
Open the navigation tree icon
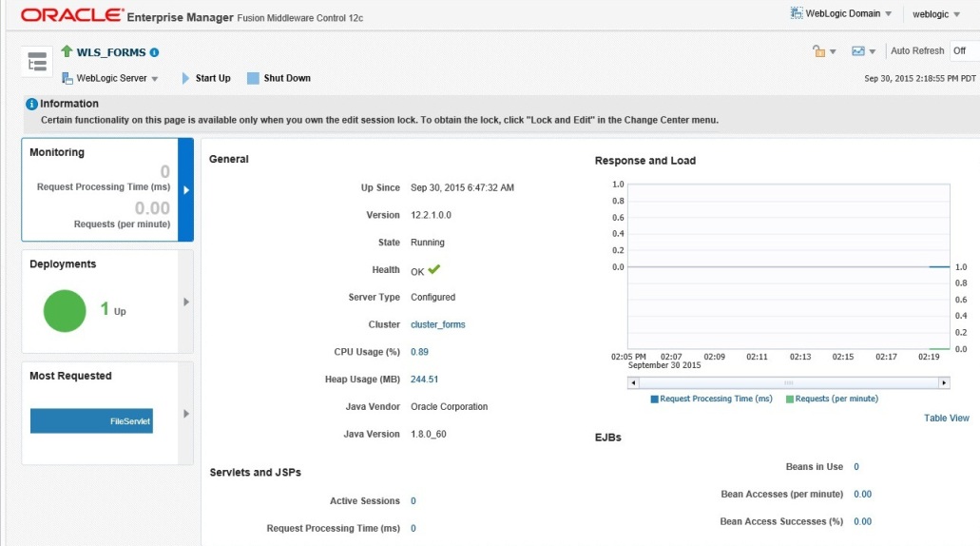pos(37,62)
